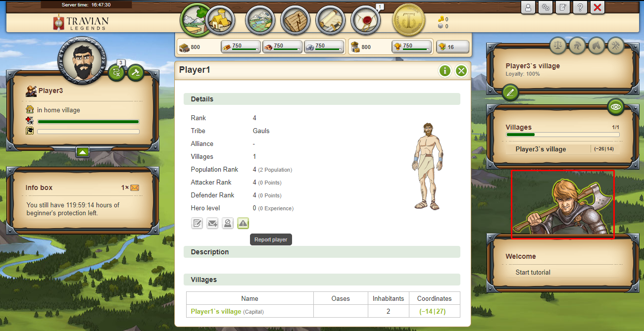Click the Gauls tribe value
Image resolution: width=644 pixels, height=331 pixels.
[261, 131]
